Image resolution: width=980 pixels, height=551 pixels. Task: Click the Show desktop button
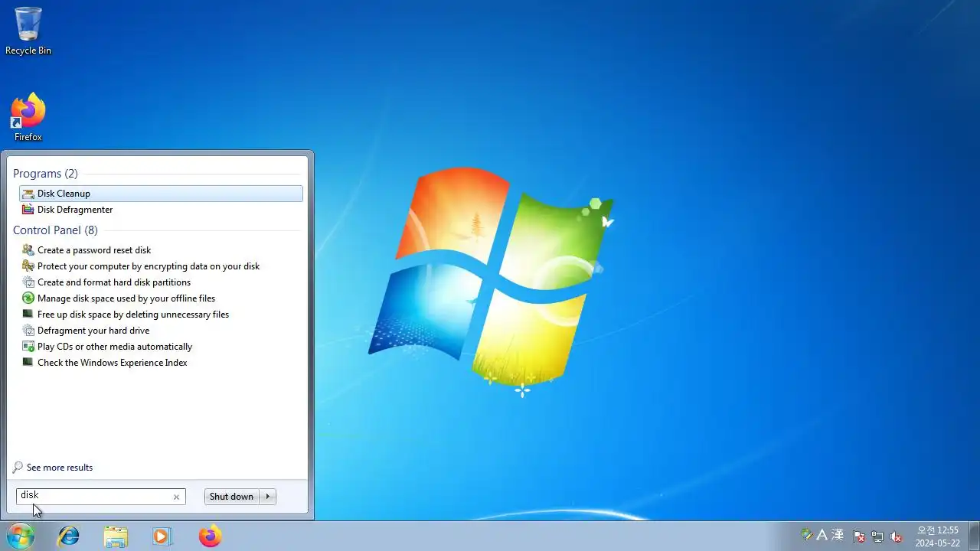974,536
